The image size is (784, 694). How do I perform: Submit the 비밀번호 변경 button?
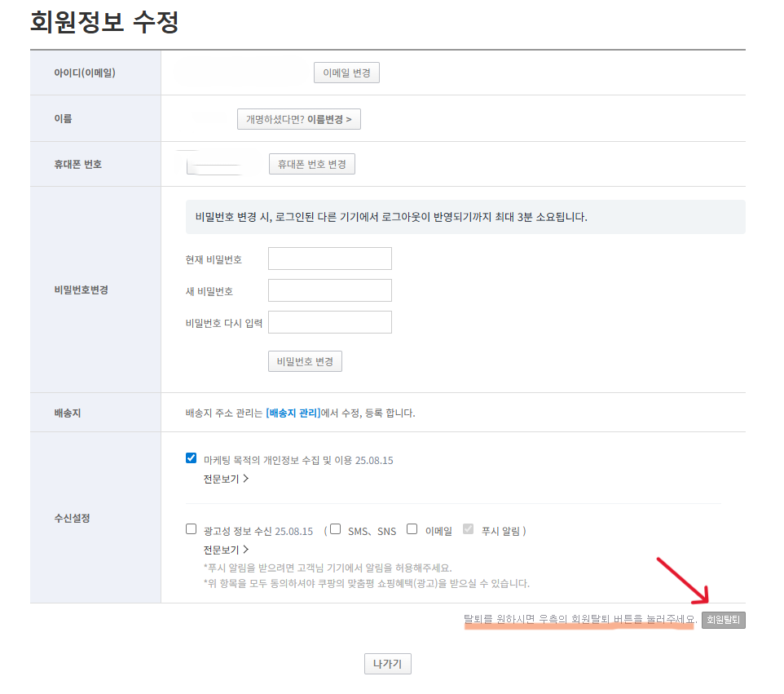click(x=305, y=361)
